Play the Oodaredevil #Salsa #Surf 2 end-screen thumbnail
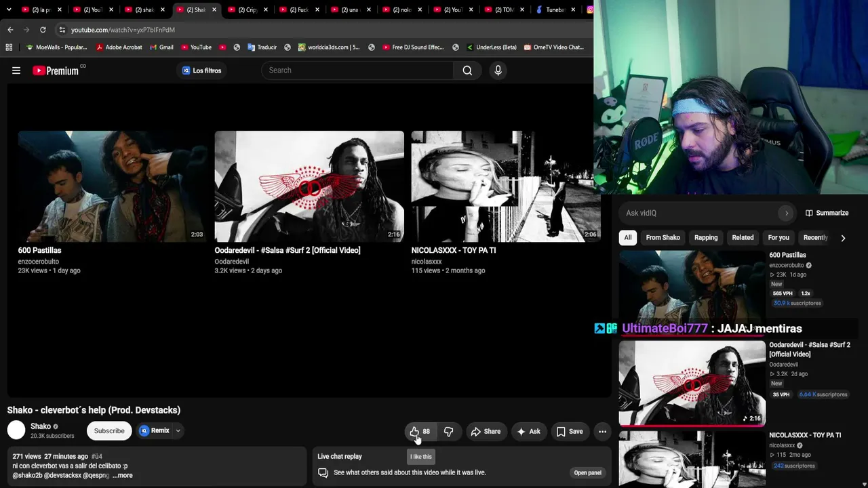Image resolution: width=868 pixels, height=488 pixels. coord(309,186)
